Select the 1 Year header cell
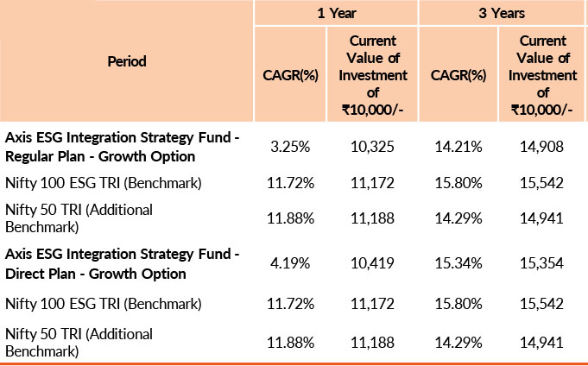Image resolution: width=588 pixels, height=366 pixels. (x=335, y=14)
